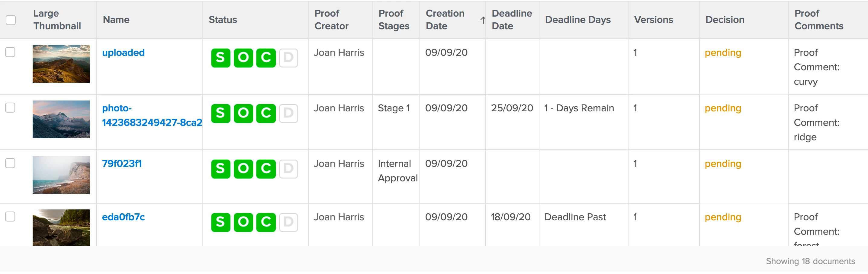The image size is (868, 274).
Task: Click the pending decision for photo-1423683249427-8ca2
Action: coord(723,108)
